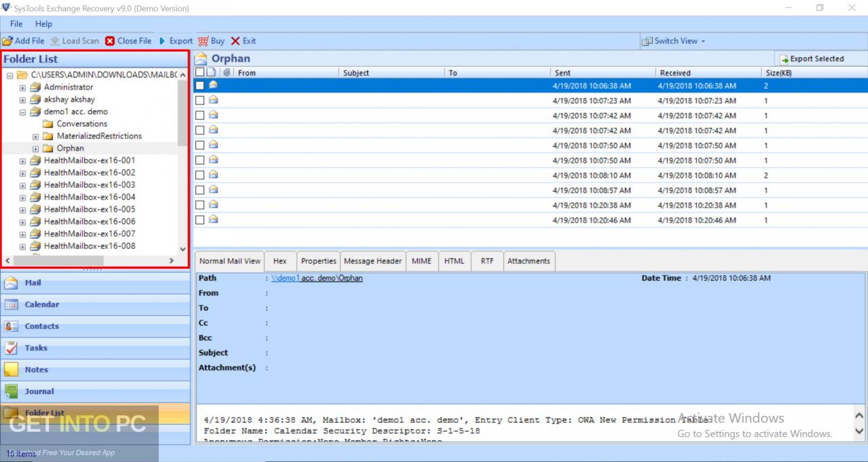Open the Help menu
The width and height of the screenshot is (868, 462).
tap(43, 24)
